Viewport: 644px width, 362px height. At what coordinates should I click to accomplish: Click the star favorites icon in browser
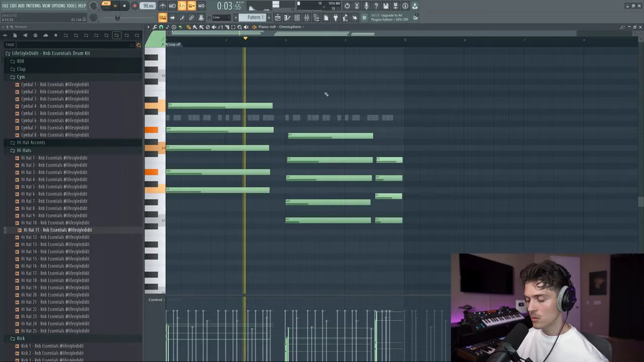[55, 35]
